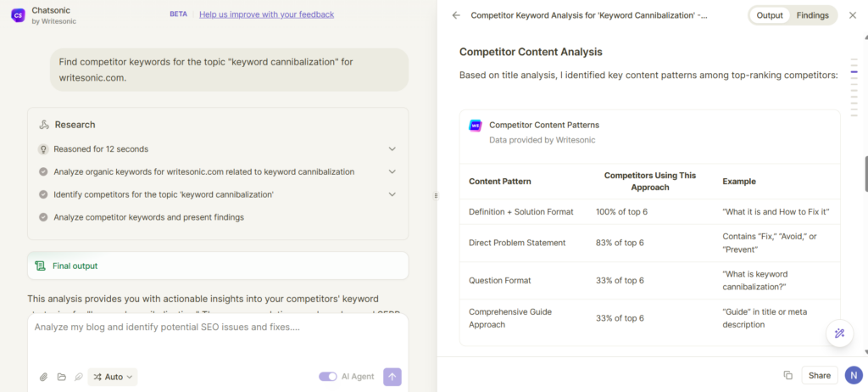Click the folder icon in chat toolbar
The height and width of the screenshot is (392, 868).
pyautogui.click(x=61, y=377)
